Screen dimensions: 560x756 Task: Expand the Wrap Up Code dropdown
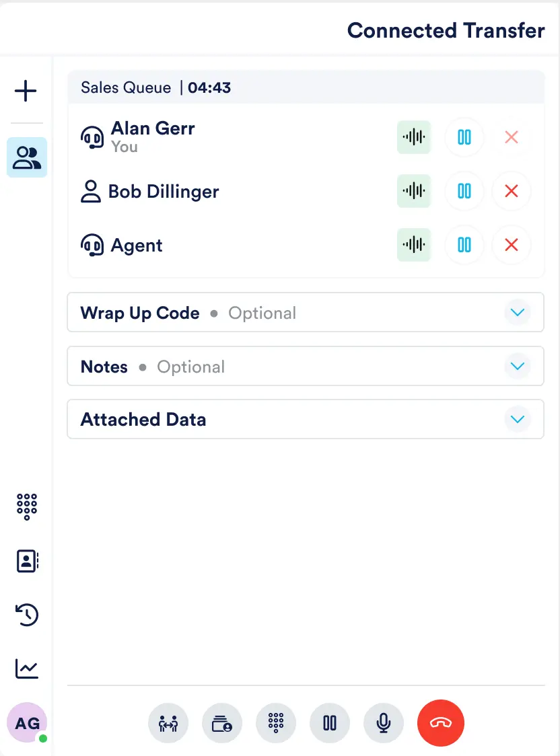pos(518,312)
